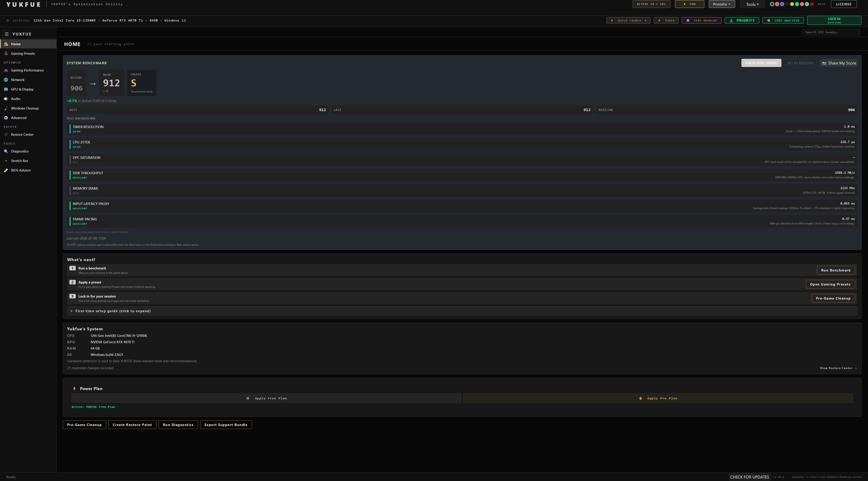Click the anchor icon on PRIORITY

731,21
